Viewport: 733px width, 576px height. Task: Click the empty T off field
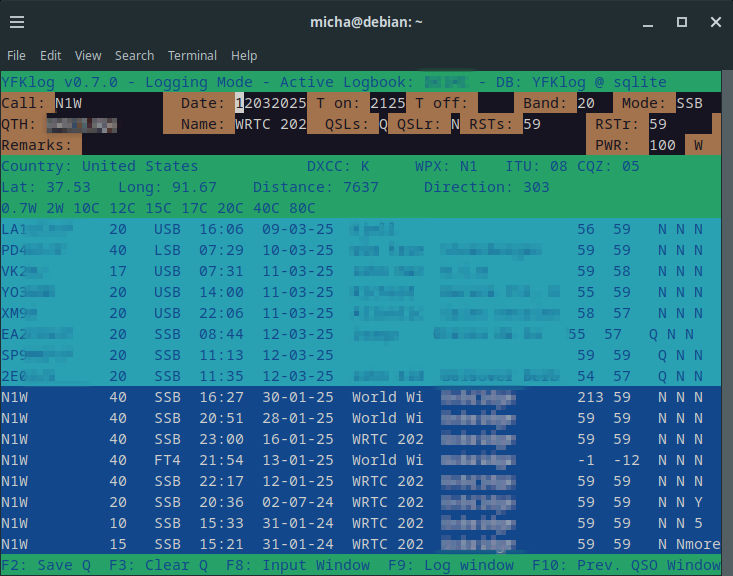[x=494, y=103]
